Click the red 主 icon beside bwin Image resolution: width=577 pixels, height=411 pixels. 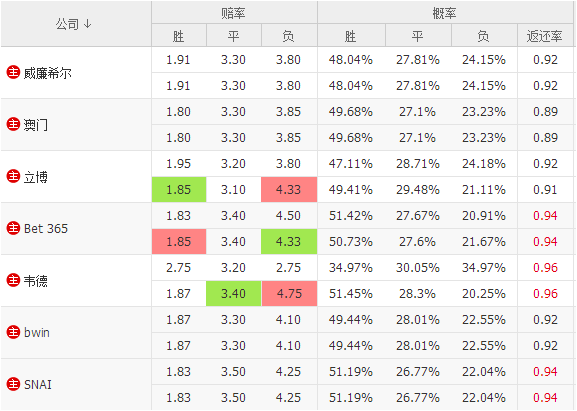pos(13,332)
